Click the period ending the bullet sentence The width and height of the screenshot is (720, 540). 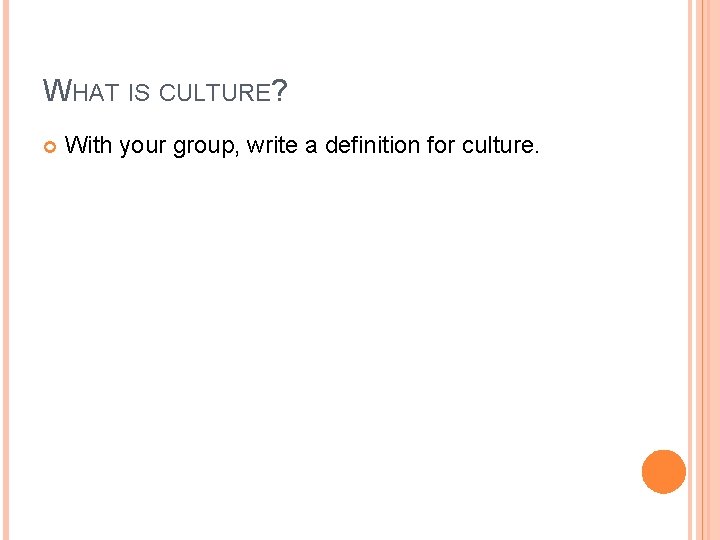(537, 152)
